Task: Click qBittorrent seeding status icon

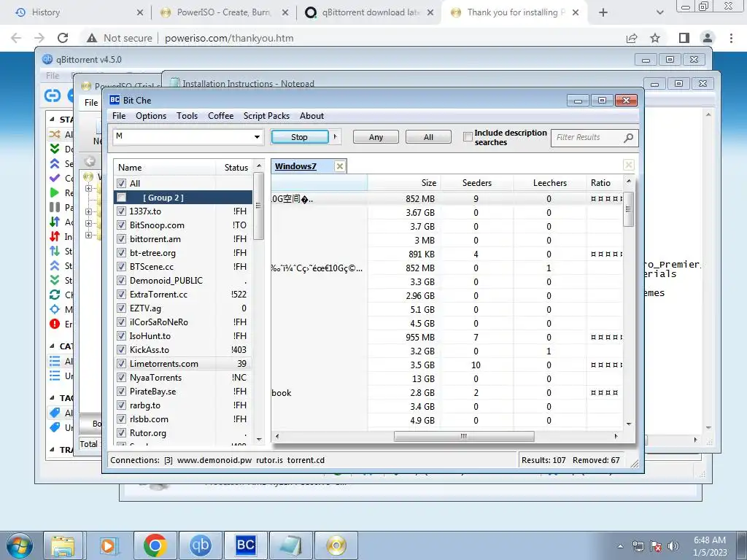Action: click(x=55, y=163)
